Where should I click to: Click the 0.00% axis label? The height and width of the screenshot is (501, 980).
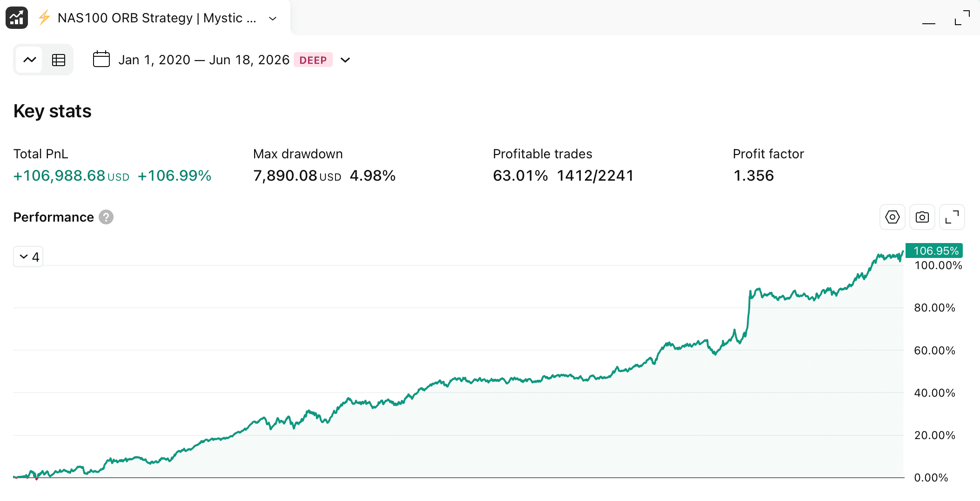[931, 478]
